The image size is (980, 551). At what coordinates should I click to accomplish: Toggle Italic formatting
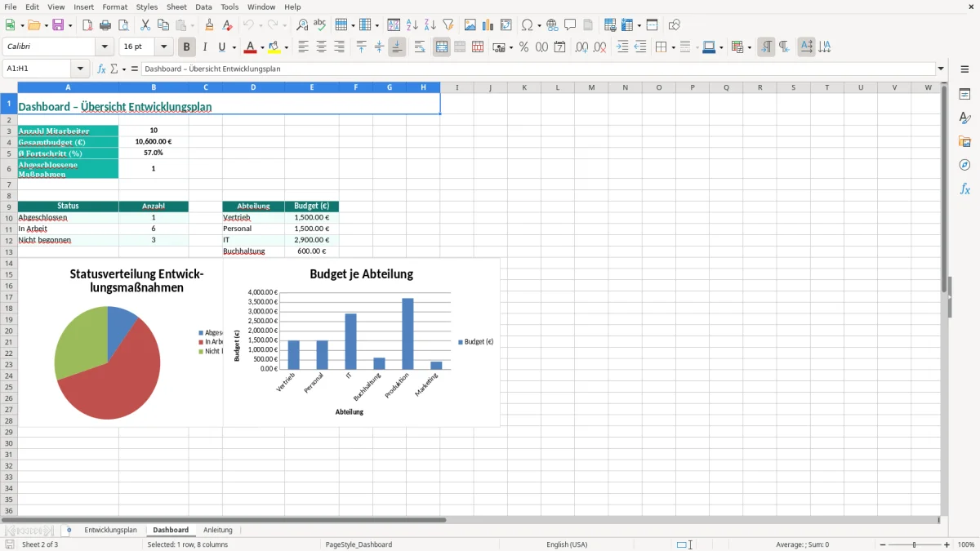[205, 47]
